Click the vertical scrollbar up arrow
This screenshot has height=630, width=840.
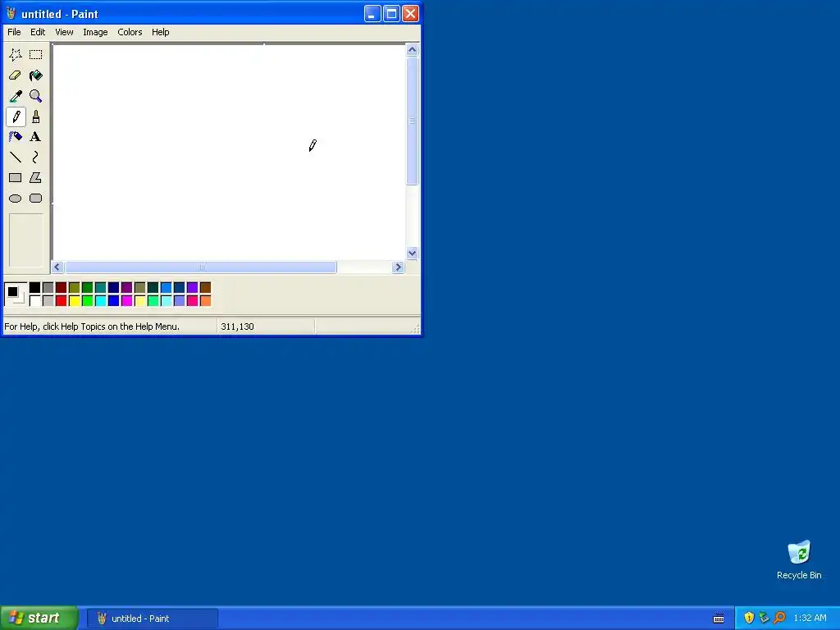point(412,50)
